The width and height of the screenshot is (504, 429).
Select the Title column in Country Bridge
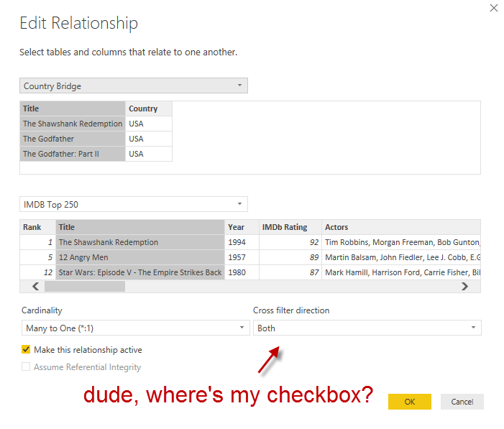(72, 109)
